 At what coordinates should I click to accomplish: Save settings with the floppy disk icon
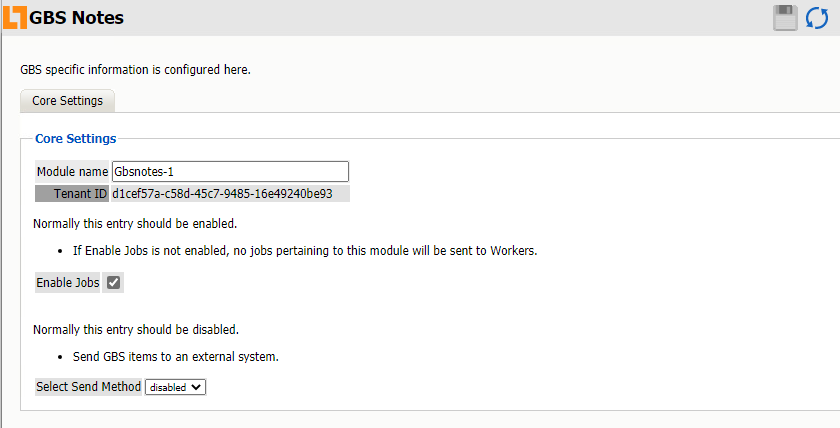[785, 18]
